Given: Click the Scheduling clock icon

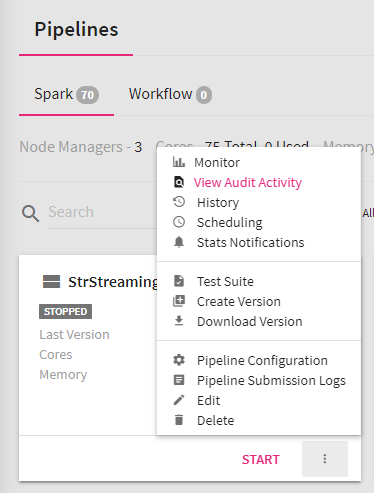Looking at the screenshot, I should click(179, 222).
